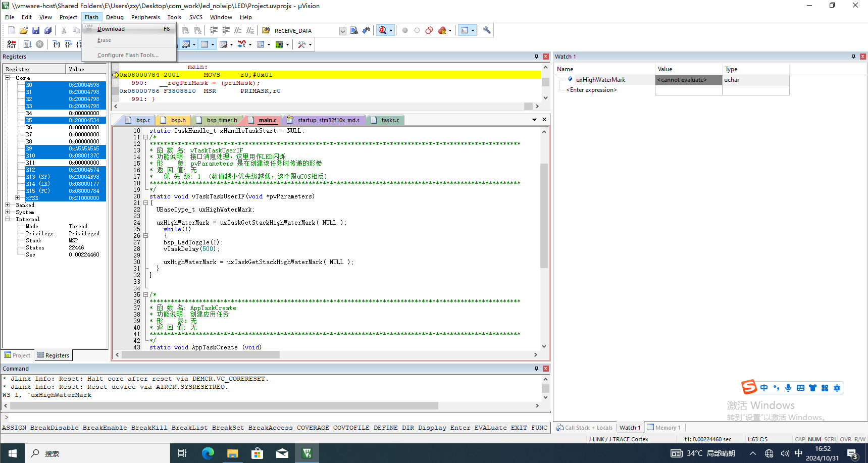Toggle the Command panel pin

(536, 369)
